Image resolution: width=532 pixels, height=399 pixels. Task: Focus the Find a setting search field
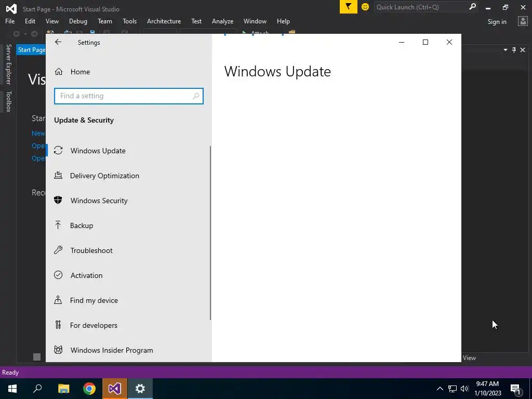129,96
